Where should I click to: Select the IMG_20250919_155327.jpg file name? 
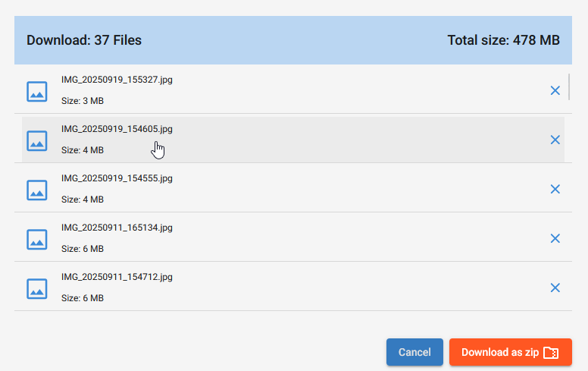tap(117, 80)
